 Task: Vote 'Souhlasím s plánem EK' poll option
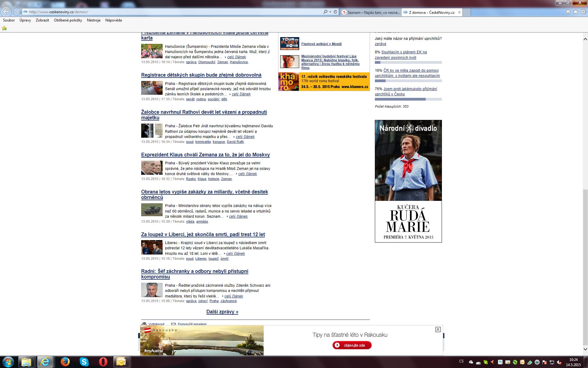[401, 55]
